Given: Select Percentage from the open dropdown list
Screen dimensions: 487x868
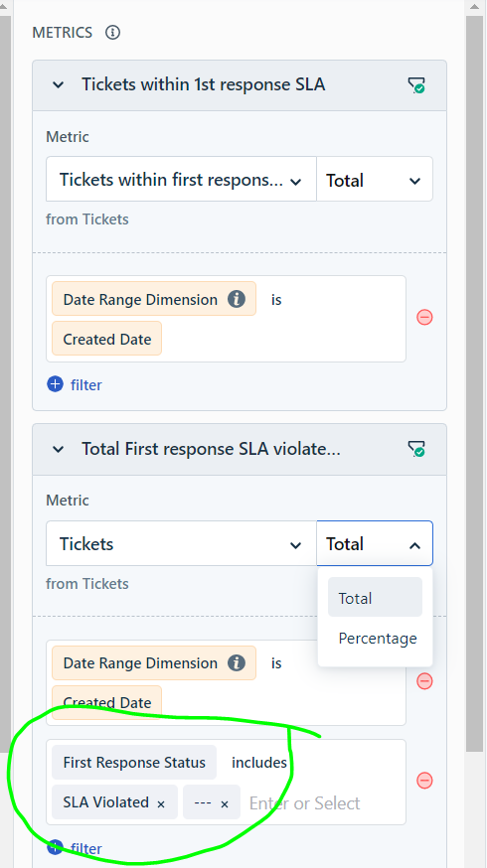Looking at the screenshot, I should point(378,639).
